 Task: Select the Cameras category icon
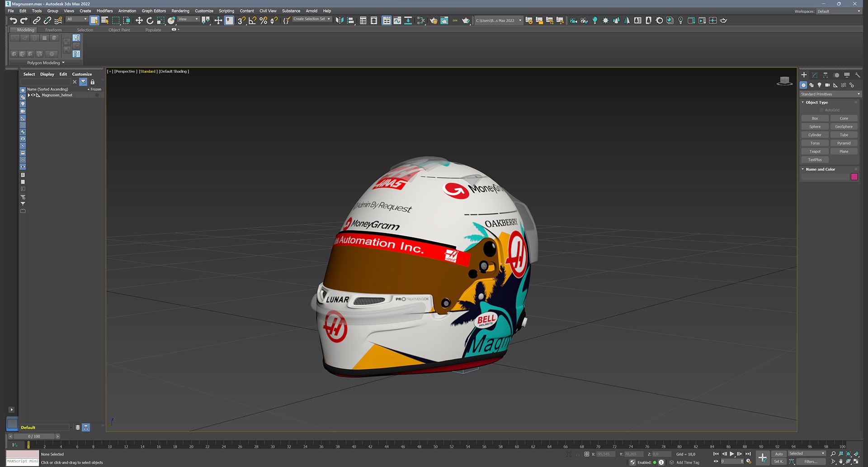coord(827,85)
